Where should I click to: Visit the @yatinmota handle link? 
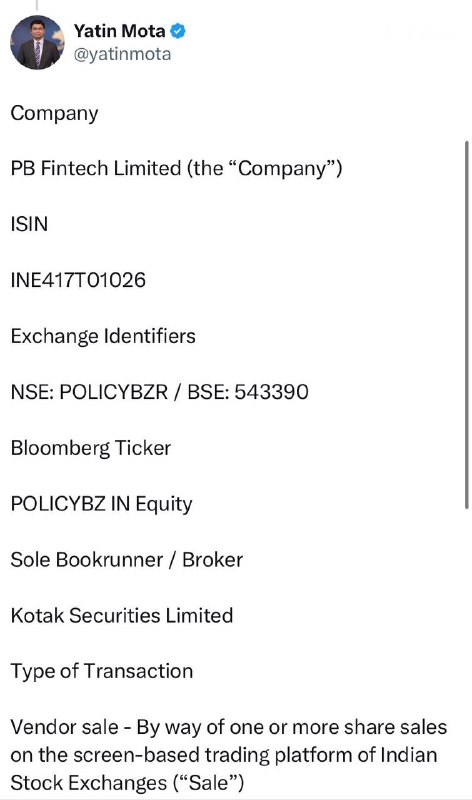[x=122, y=54]
